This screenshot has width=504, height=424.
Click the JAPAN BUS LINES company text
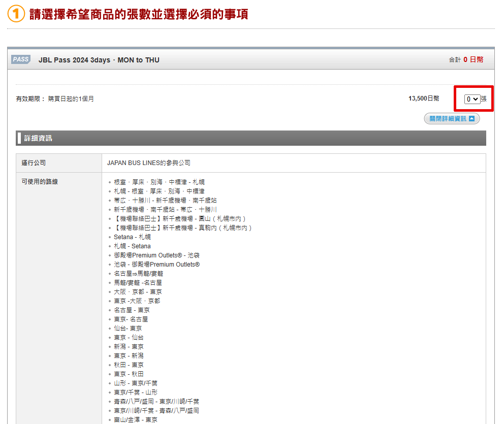coord(148,163)
